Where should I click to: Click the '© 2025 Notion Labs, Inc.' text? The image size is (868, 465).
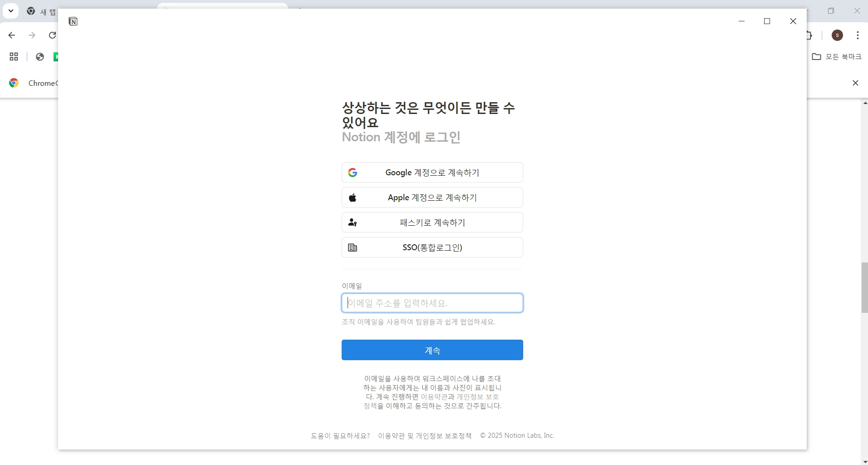(517, 435)
